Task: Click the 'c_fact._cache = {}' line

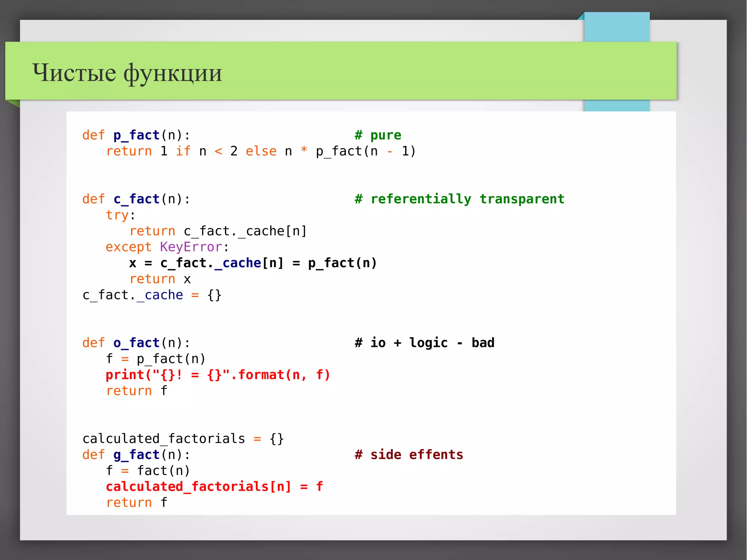Action: (x=152, y=295)
